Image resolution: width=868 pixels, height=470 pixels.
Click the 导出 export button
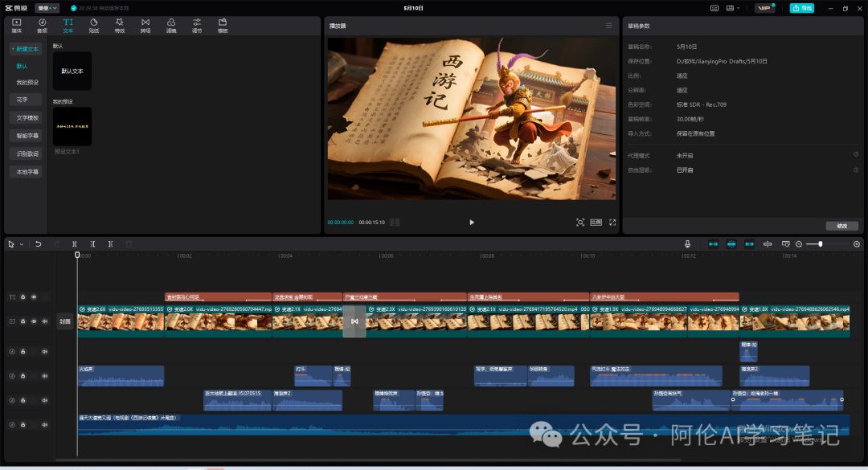point(801,8)
